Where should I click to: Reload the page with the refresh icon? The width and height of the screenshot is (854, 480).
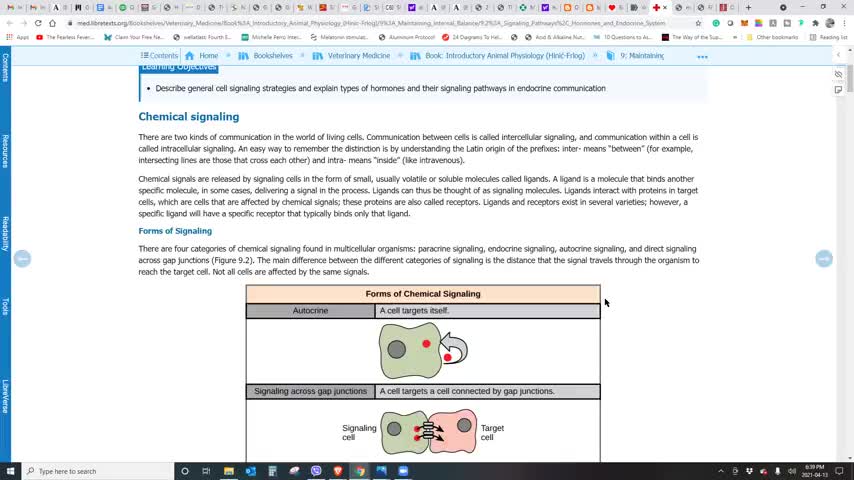pos(38,23)
